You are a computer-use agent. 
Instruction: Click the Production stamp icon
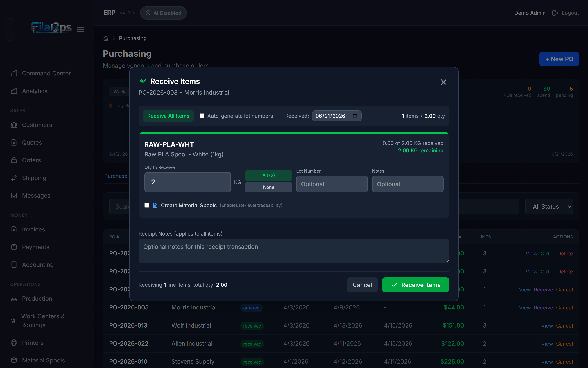[x=14, y=298]
